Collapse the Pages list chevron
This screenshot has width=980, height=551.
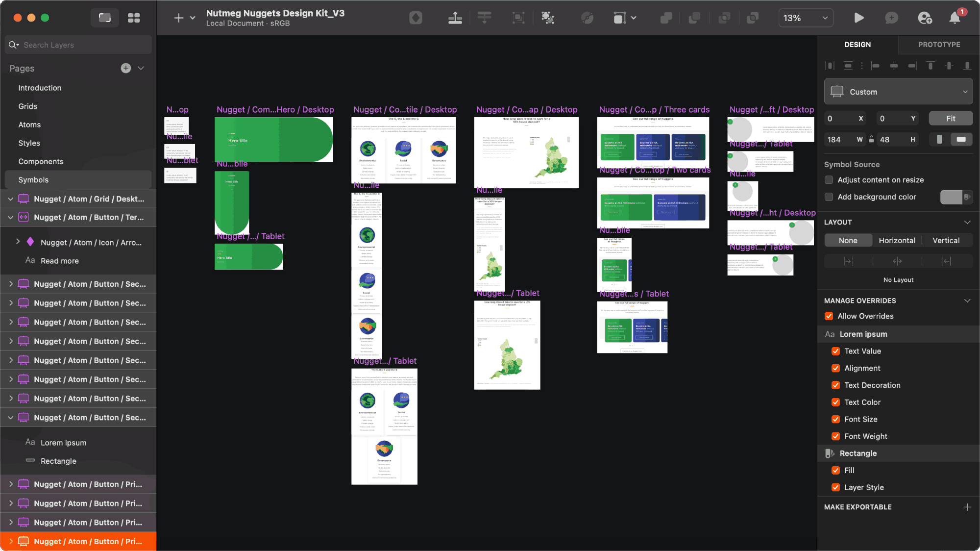pyautogui.click(x=141, y=68)
